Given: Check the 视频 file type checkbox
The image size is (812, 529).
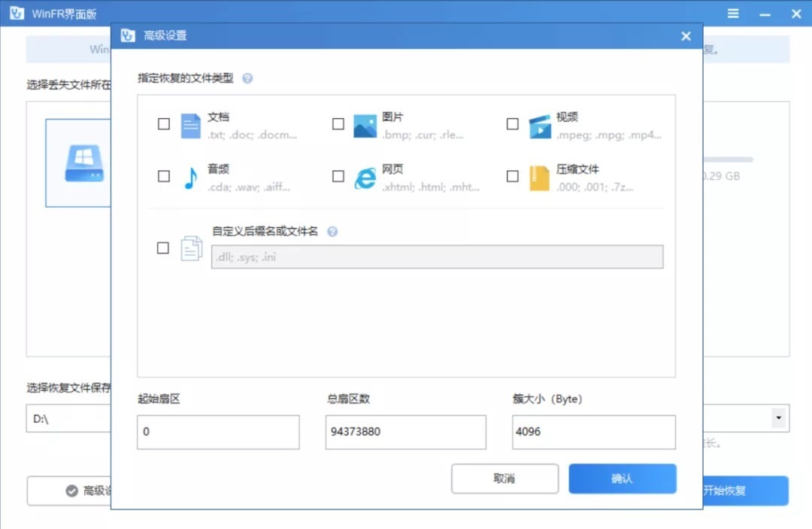Looking at the screenshot, I should point(513,124).
